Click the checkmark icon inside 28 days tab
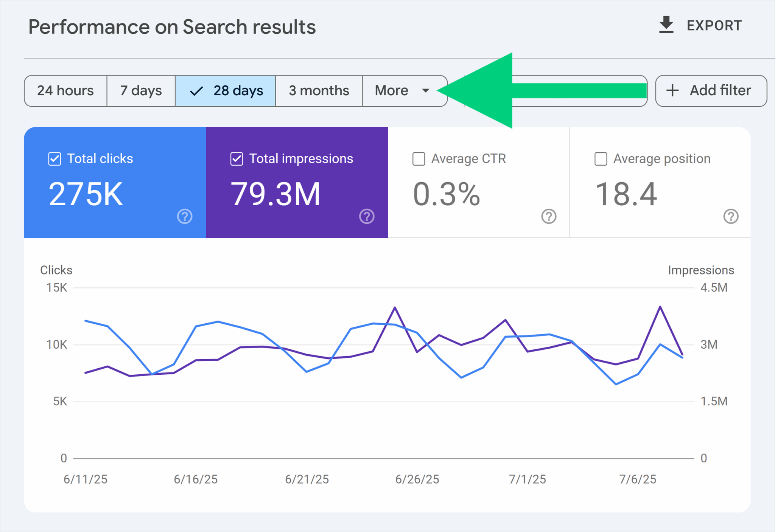The width and height of the screenshot is (775, 532). pos(196,91)
